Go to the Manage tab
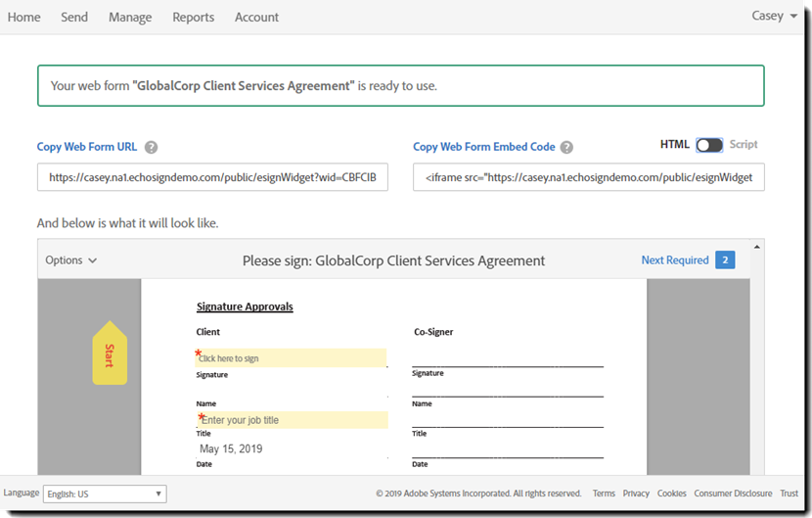The width and height of the screenshot is (812, 518). [130, 17]
